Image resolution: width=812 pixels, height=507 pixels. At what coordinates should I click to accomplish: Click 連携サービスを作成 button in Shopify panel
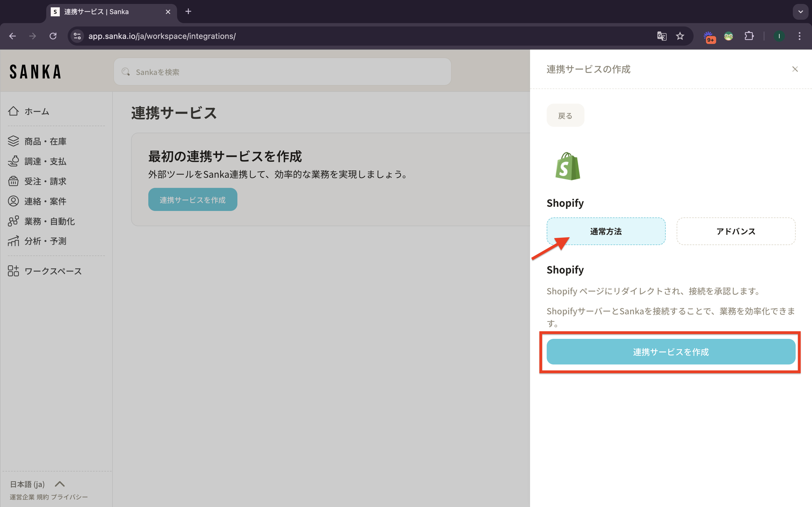coord(671,352)
